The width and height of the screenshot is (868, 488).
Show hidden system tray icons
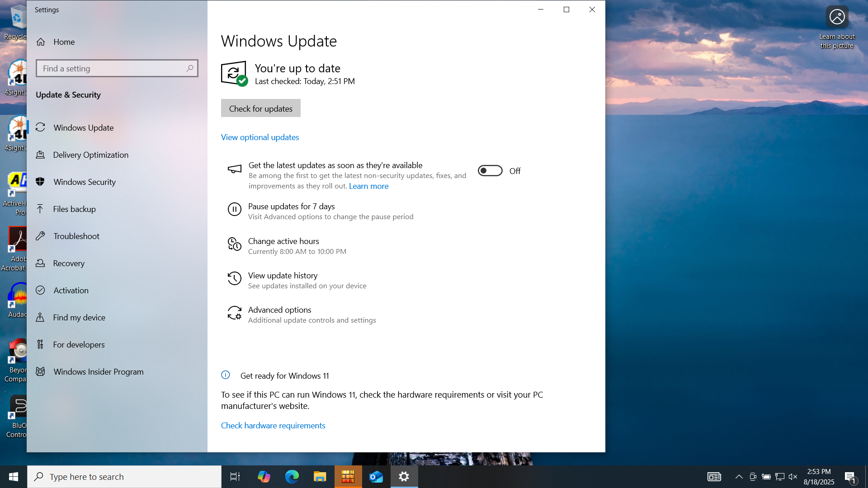(x=739, y=477)
